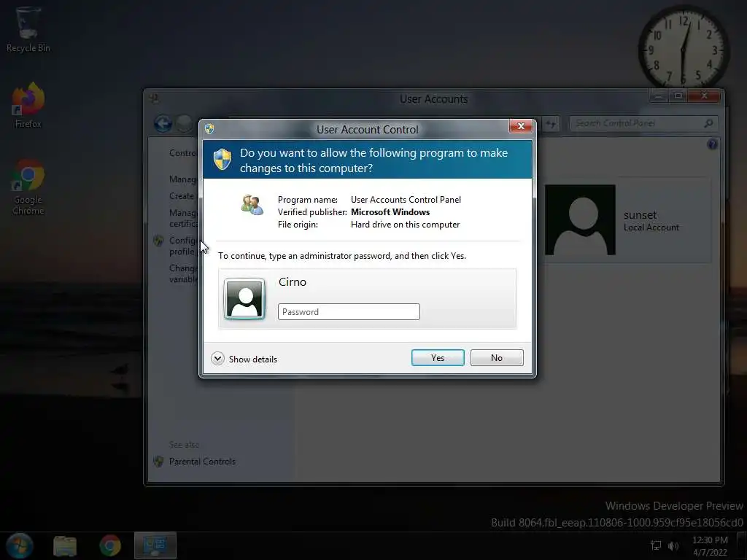Image resolution: width=747 pixels, height=560 pixels.
Task: Maximize the User Accounts window
Action: pos(678,96)
